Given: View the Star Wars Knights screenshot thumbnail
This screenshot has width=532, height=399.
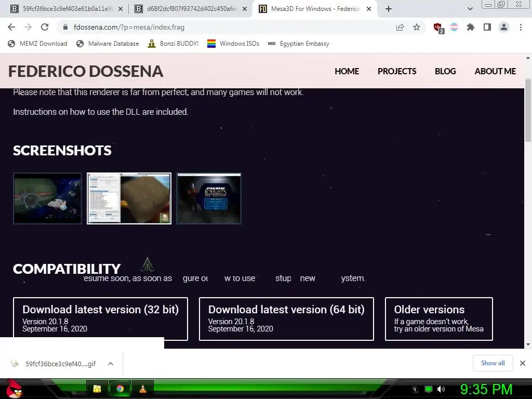Looking at the screenshot, I should [209, 198].
